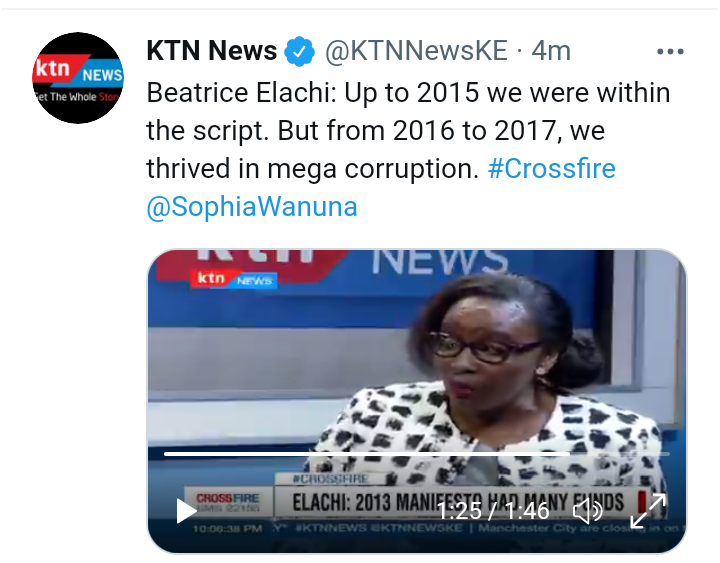Click the KTN News display name
The width and height of the screenshot is (720, 563).
tap(212, 51)
